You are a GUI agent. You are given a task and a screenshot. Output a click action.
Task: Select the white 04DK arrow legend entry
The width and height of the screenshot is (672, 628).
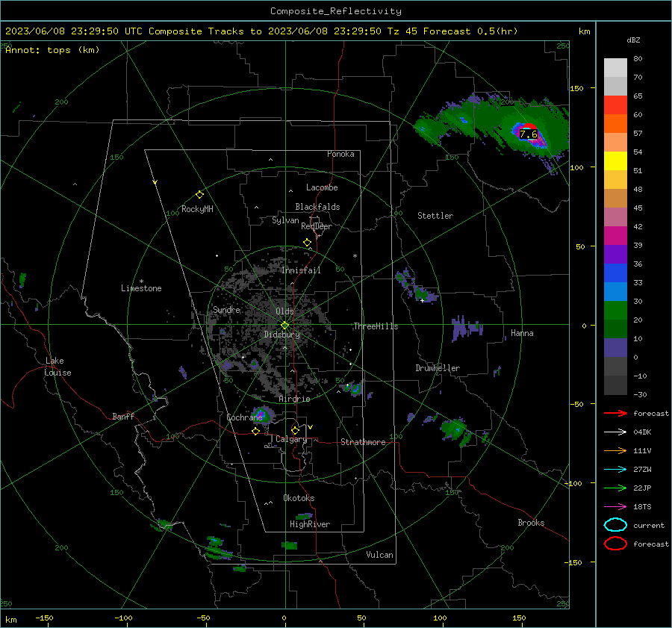(x=615, y=432)
